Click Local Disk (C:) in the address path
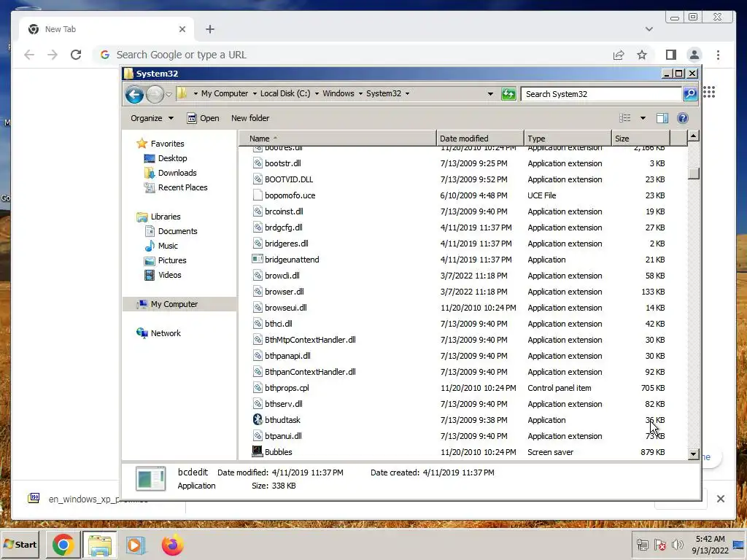747x560 pixels. [x=285, y=93]
